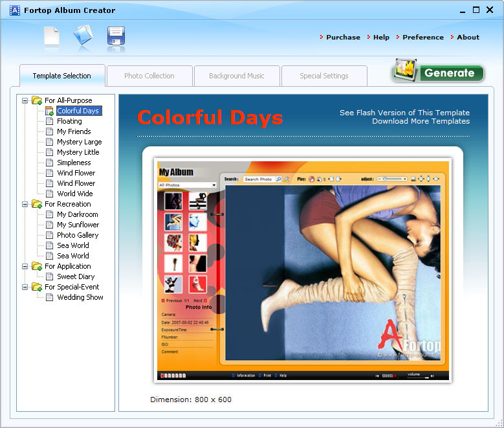Click See Flash Version of This Template
The height and width of the screenshot is (428, 504).
[x=404, y=113]
